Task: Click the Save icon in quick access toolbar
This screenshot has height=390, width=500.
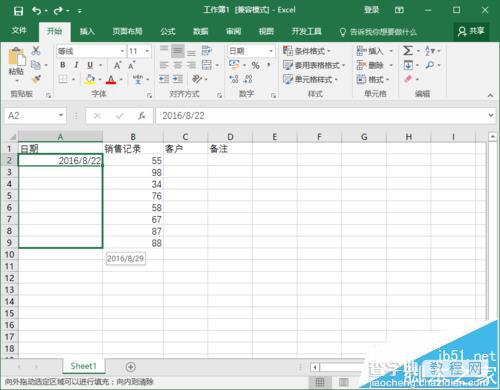Action: [18, 11]
